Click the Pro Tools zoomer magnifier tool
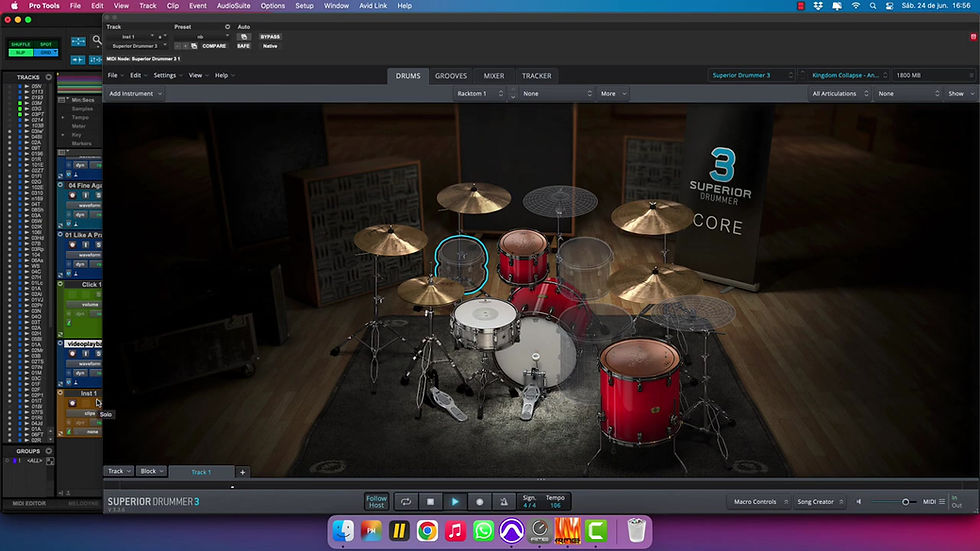The width and height of the screenshot is (980, 551). 97,41
